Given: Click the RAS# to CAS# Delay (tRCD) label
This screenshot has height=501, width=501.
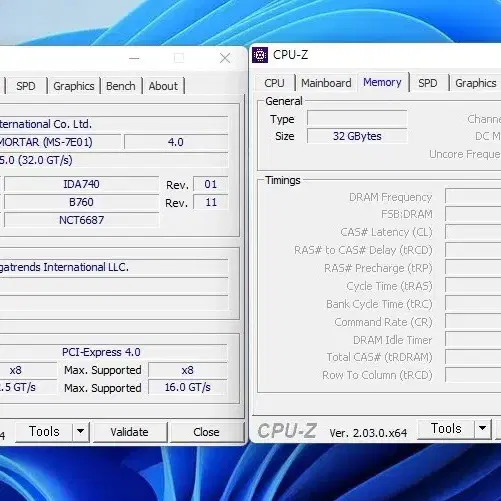Looking at the screenshot, I should tap(363, 250).
